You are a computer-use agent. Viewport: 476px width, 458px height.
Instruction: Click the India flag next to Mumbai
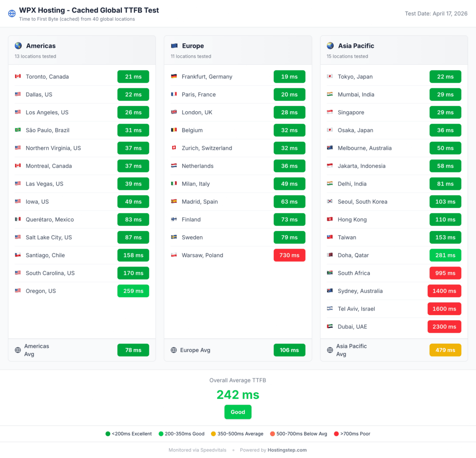coord(330,94)
